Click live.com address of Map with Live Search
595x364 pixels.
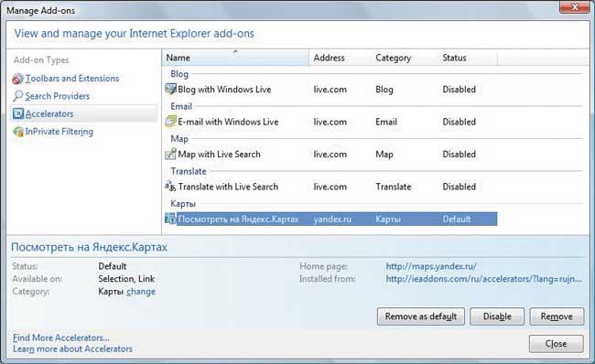[x=330, y=155]
